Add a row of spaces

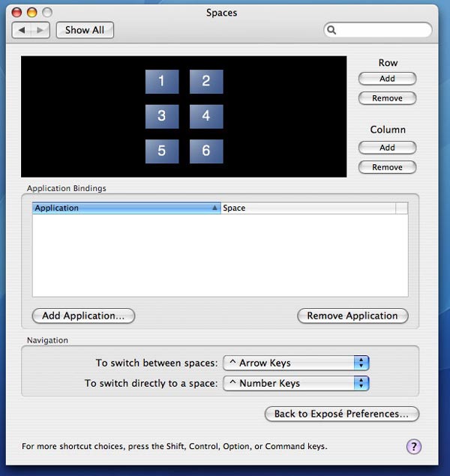coord(387,79)
